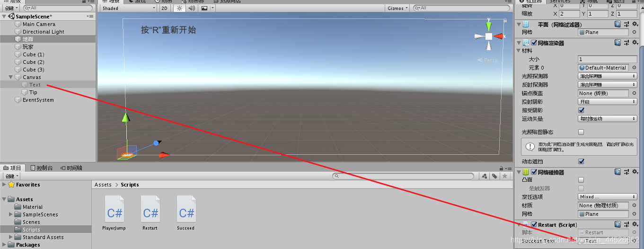Collapse the SampleScene root
The width and height of the screenshot is (644, 249).
(x=4, y=17)
